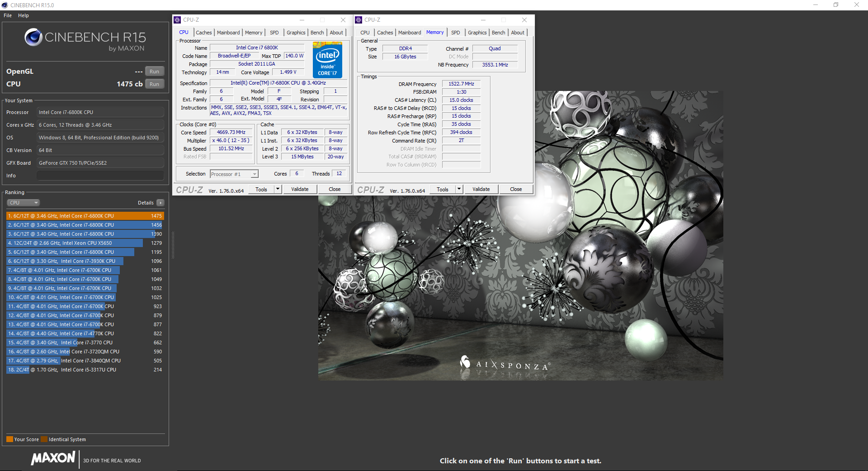Click the CPU-Z icon in right window title bar
This screenshot has height=471, width=868.
pos(359,20)
